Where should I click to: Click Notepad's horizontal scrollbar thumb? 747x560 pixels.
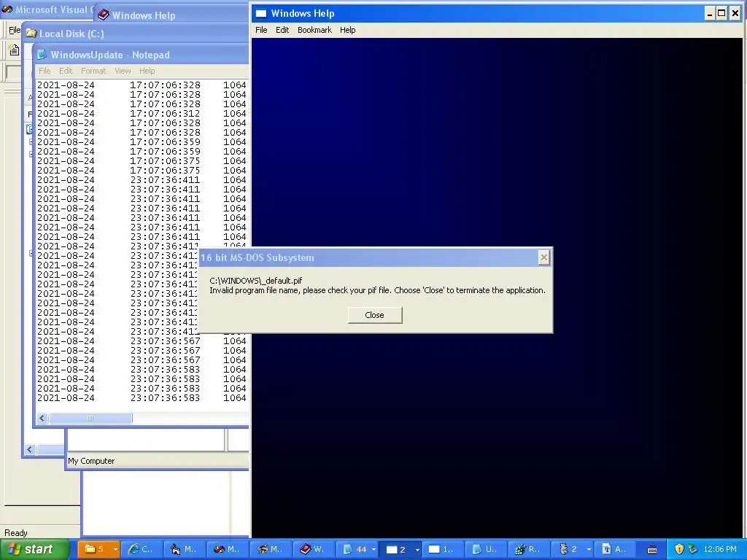click(x=90, y=418)
